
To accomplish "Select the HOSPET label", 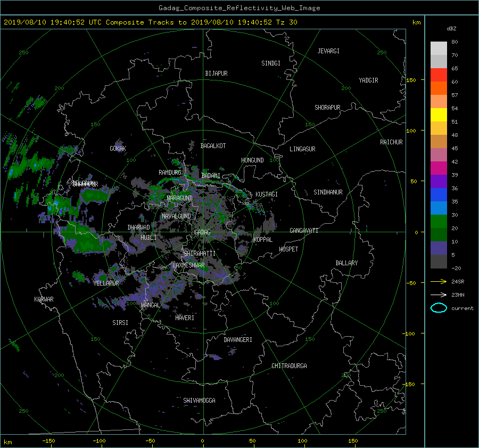I will (x=288, y=249).
